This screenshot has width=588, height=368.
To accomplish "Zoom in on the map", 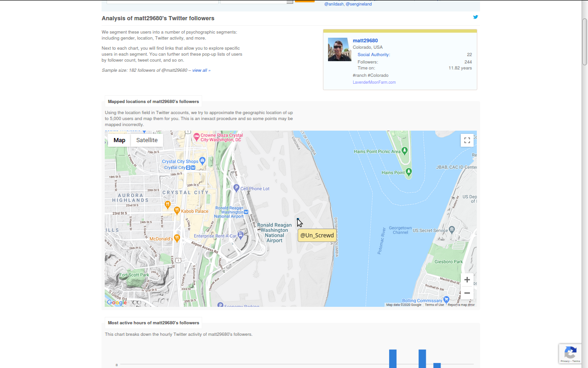I will 467,280.
